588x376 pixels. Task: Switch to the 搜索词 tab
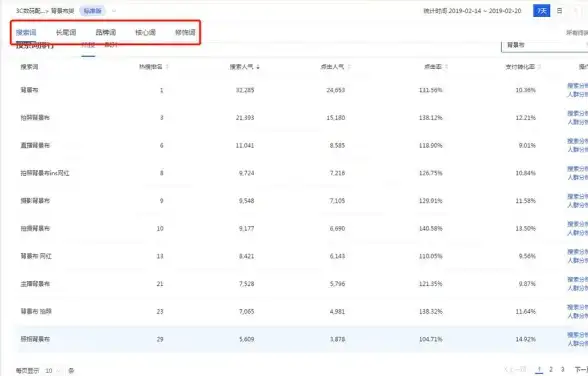[x=26, y=33]
